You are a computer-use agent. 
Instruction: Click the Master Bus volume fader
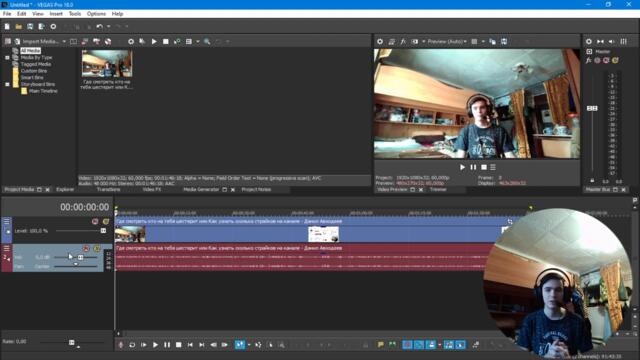pos(592,108)
